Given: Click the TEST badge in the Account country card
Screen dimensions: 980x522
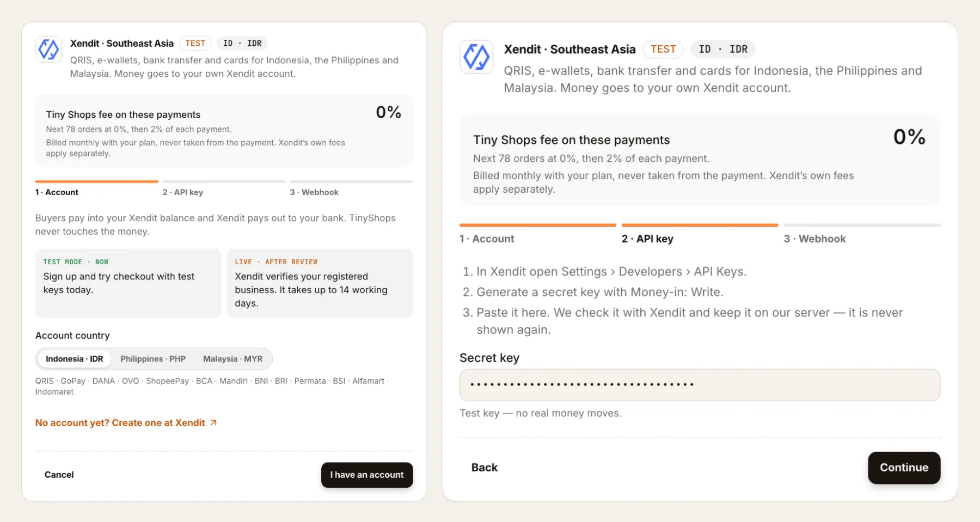Looking at the screenshot, I should click(x=195, y=44).
